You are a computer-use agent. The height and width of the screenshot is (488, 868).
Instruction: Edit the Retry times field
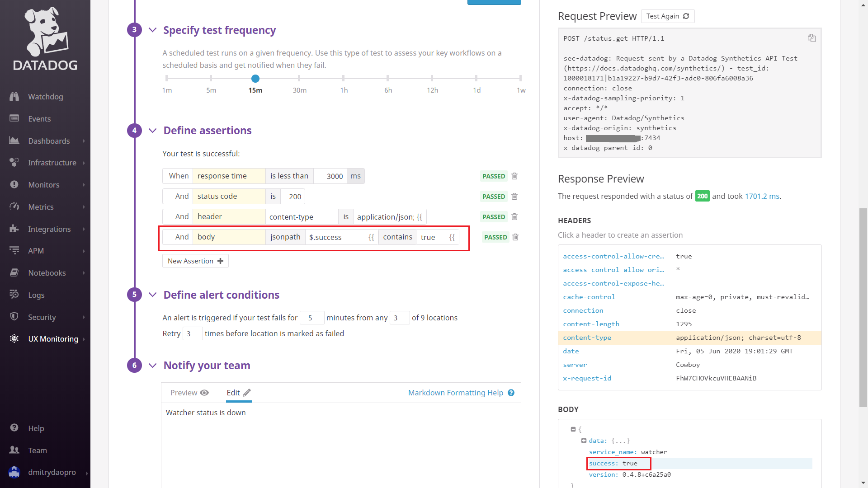pyautogui.click(x=193, y=333)
